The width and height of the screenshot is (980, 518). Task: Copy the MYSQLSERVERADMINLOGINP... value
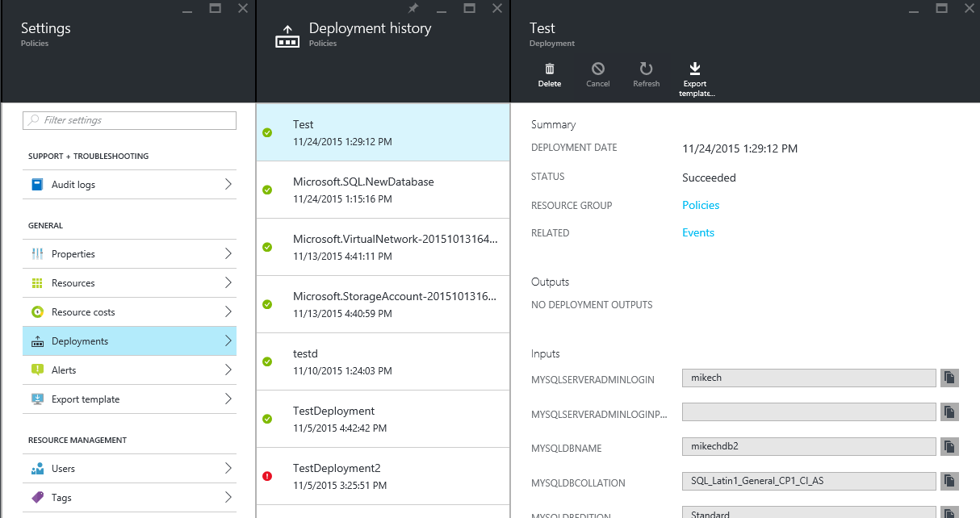coord(949,412)
